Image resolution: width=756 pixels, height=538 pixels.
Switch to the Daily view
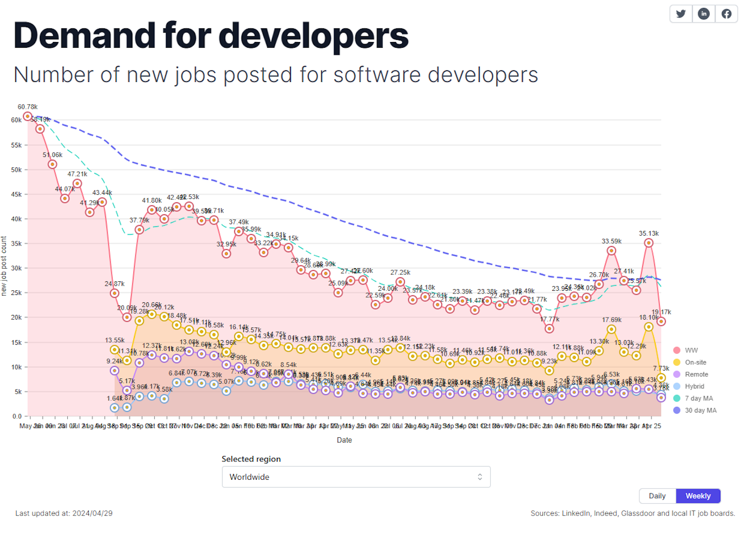pyautogui.click(x=657, y=496)
